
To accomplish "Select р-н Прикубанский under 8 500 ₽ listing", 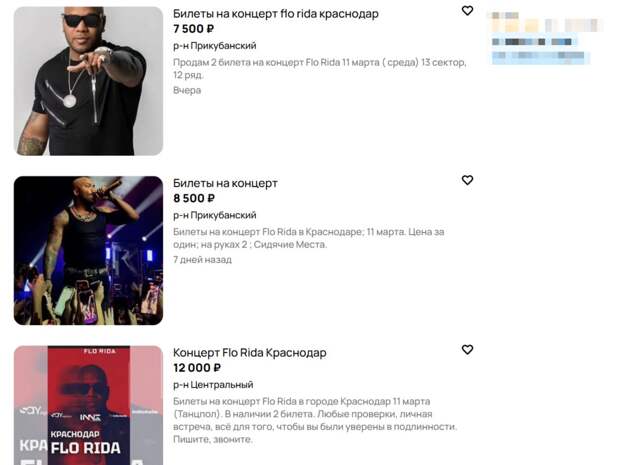I will click(x=215, y=215).
